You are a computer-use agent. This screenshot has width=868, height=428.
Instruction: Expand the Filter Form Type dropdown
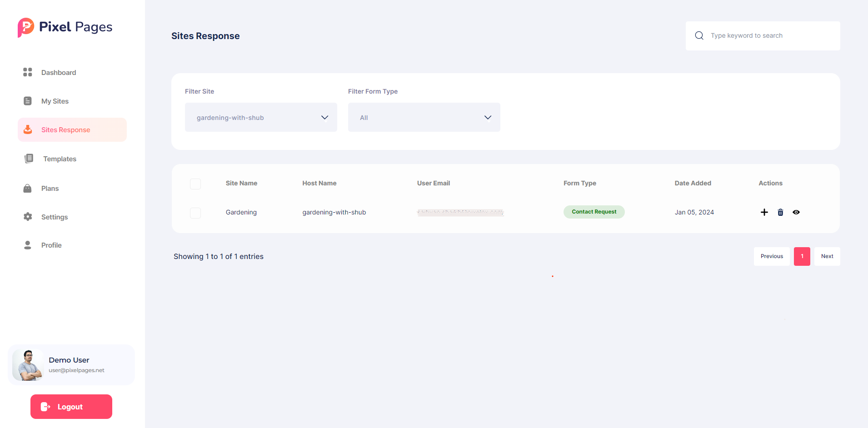(424, 117)
